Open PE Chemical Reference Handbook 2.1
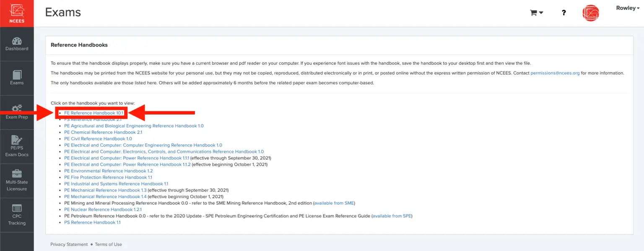 tap(103, 132)
